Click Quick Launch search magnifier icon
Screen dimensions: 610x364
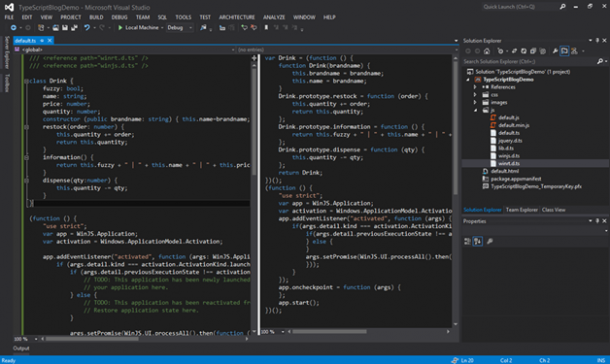pyautogui.click(x=563, y=7)
